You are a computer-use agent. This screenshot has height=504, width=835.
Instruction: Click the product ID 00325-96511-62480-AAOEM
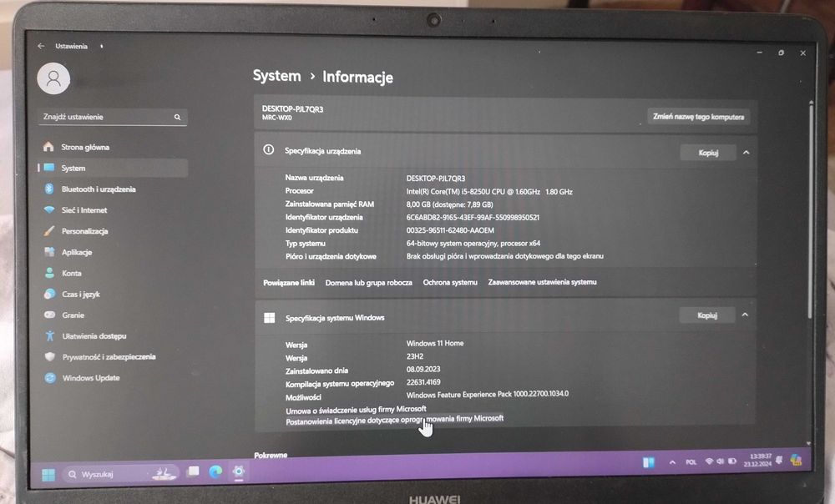point(450,230)
